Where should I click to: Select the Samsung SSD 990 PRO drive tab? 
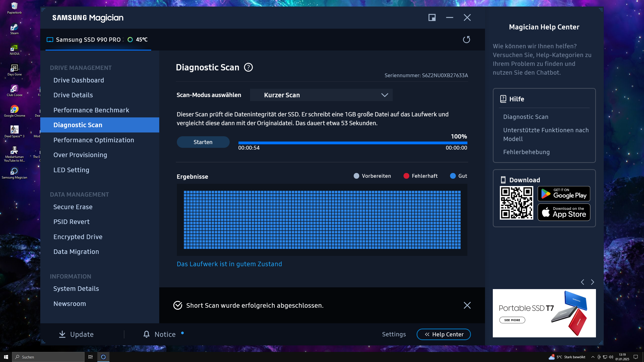click(x=88, y=39)
